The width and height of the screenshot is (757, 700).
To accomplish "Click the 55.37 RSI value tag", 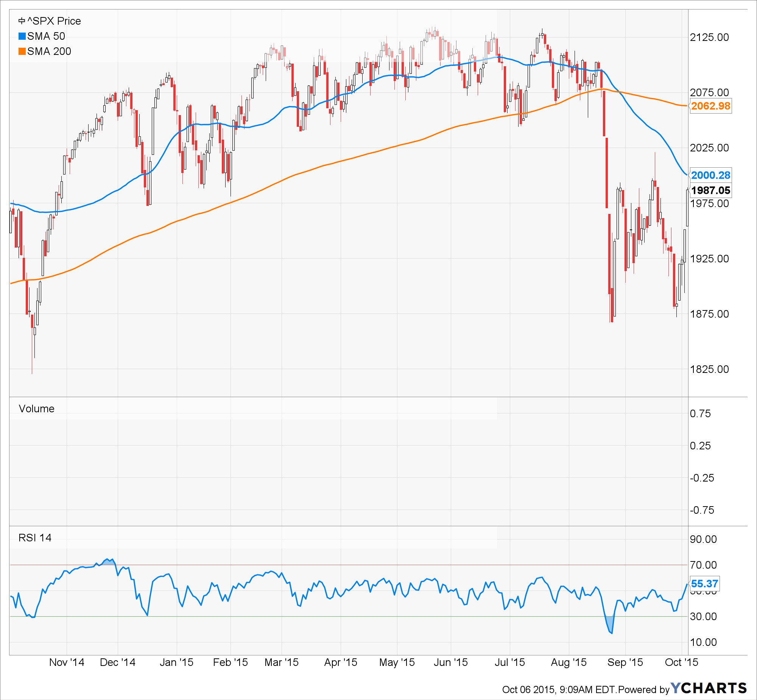I will [x=704, y=584].
